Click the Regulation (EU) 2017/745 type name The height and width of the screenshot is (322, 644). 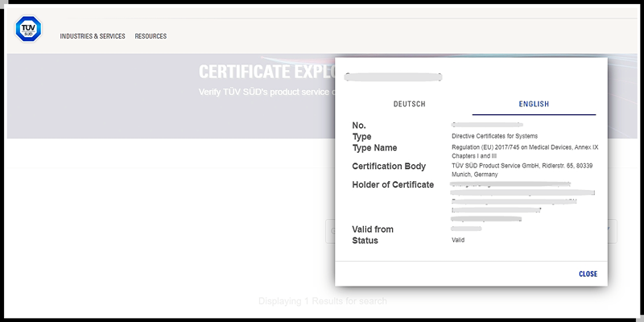click(525, 151)
